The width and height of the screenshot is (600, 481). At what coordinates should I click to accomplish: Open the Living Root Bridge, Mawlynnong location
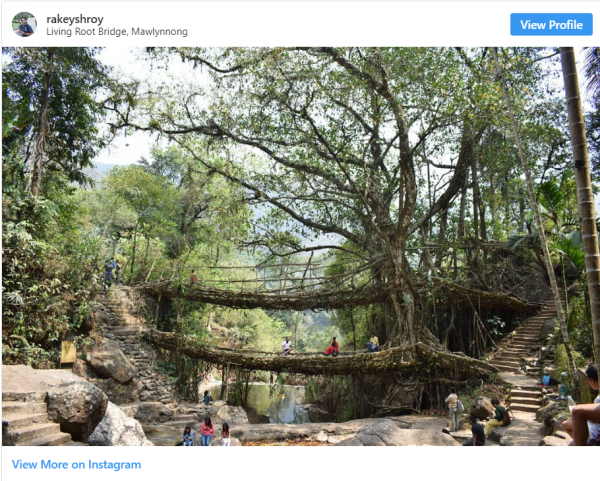pyautogui.click(x=117, y=32)
